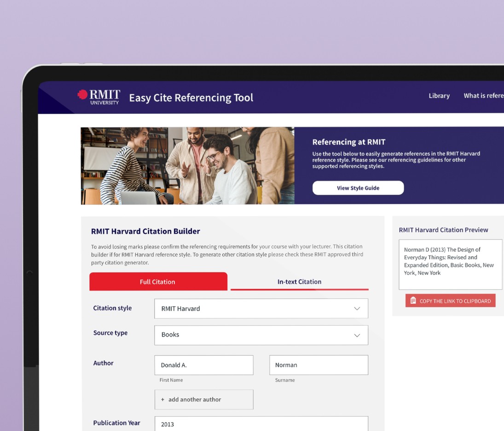Image resolution: width=504 pixels, height=431 pixels.
Task: Click the students banner photo
Action: (187, 166)
